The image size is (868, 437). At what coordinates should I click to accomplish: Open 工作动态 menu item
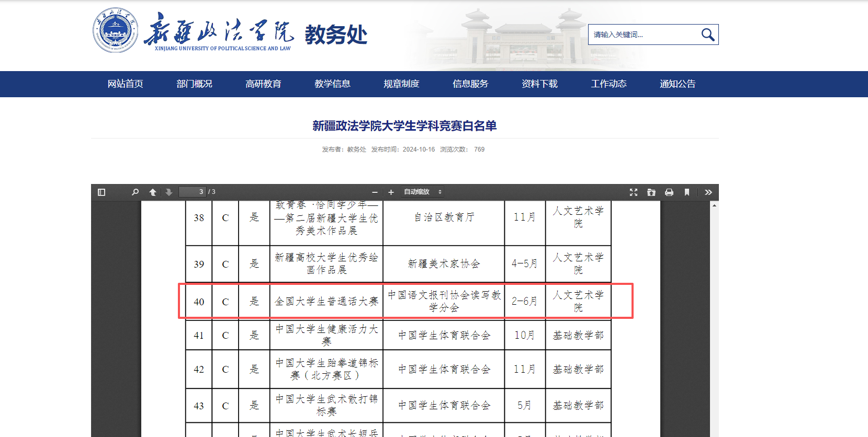pyautogui.click(x=609, y=84)
